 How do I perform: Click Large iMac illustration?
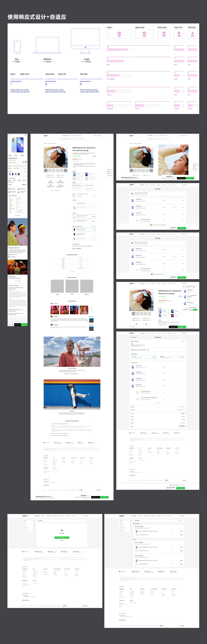(85, 41)
